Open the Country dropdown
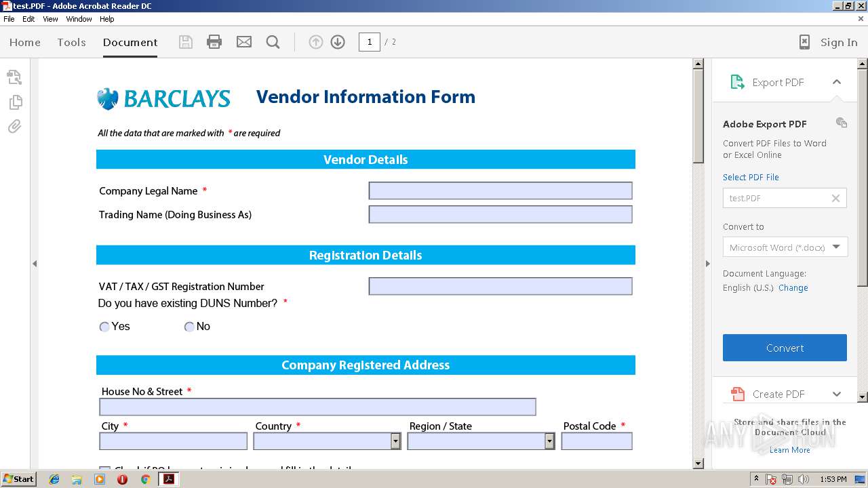Screen dimensions: 868x488 pyautogui.click(x=395, y=441)
